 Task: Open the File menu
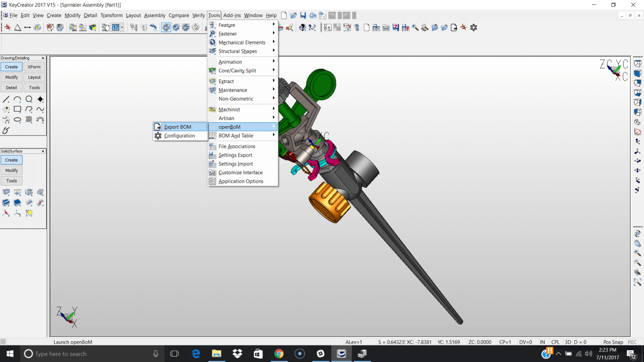click(x=13, y=16)
